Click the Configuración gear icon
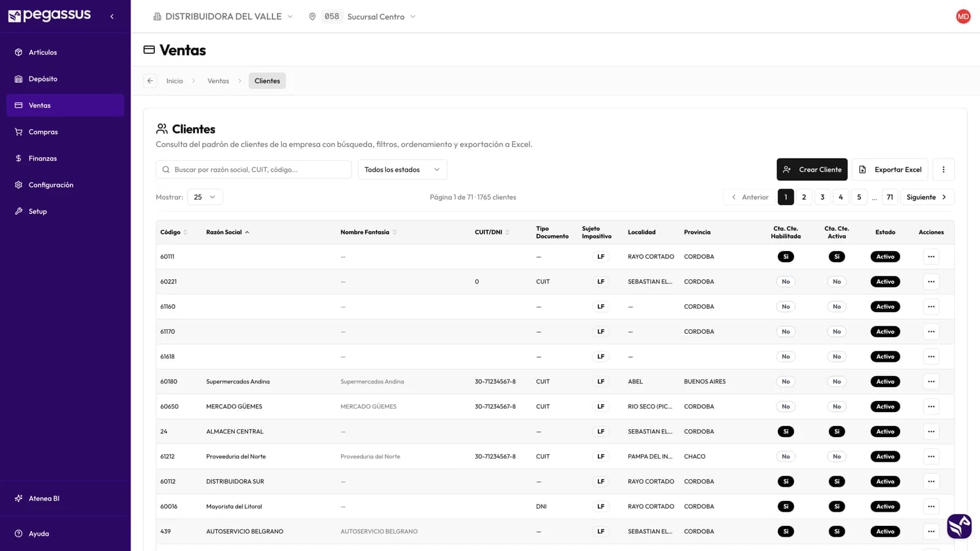This screenshot has height=551, width=980. (18, 185)
